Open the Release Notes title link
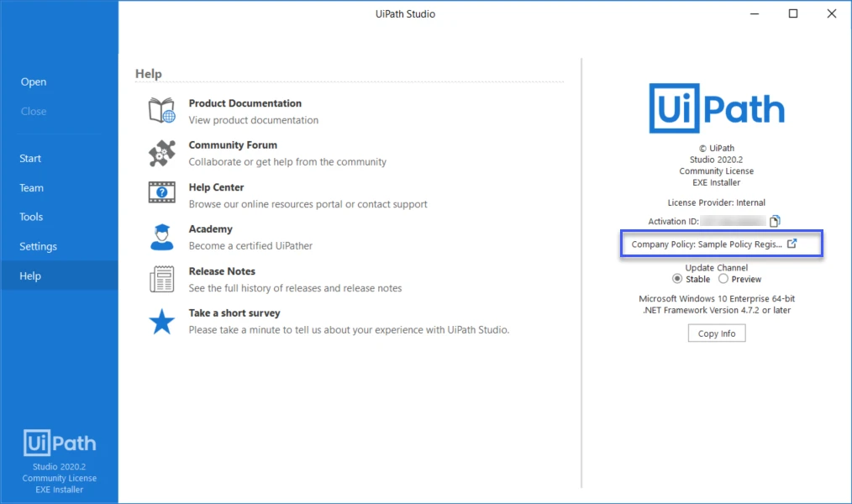The height and width of the screenshot is (504, 852). pos(222,271)
